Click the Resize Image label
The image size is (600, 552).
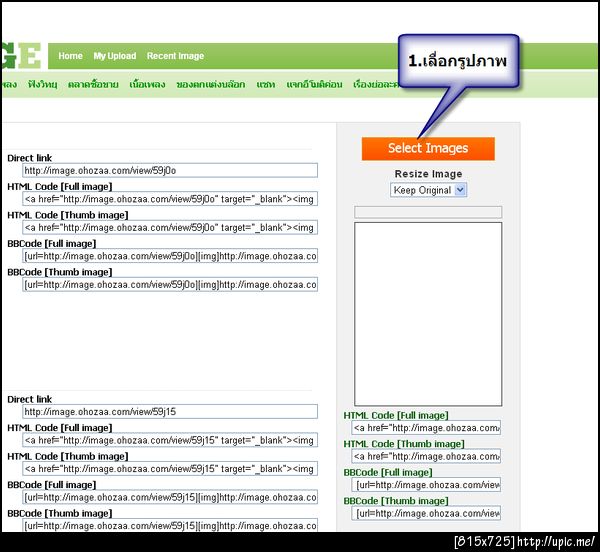point(428,174)
